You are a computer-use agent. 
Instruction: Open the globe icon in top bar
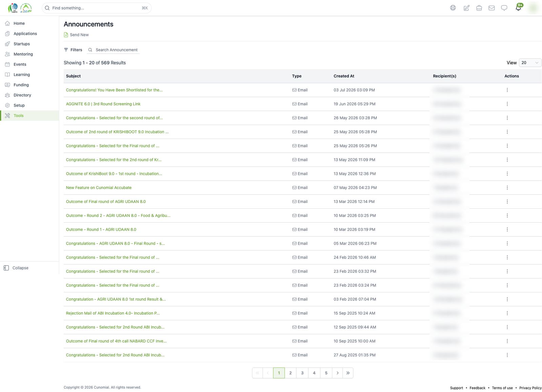453,8
